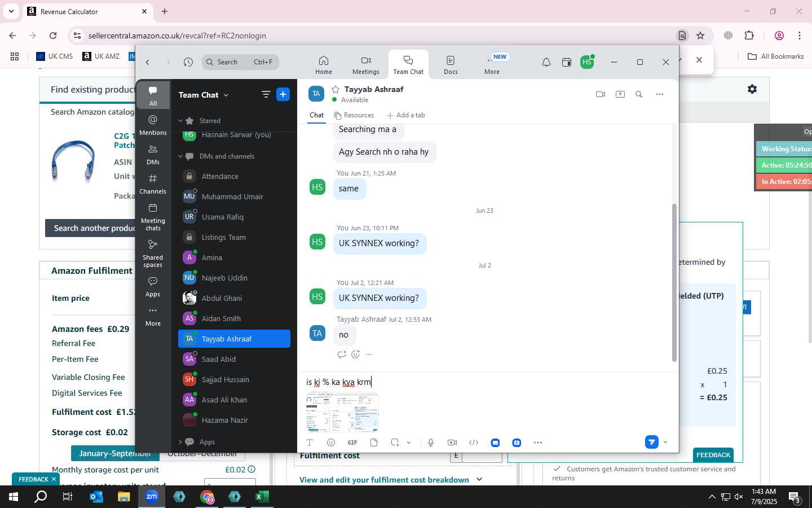
Task: Click the chat scrollbar
Action: (x=674, y=282)
